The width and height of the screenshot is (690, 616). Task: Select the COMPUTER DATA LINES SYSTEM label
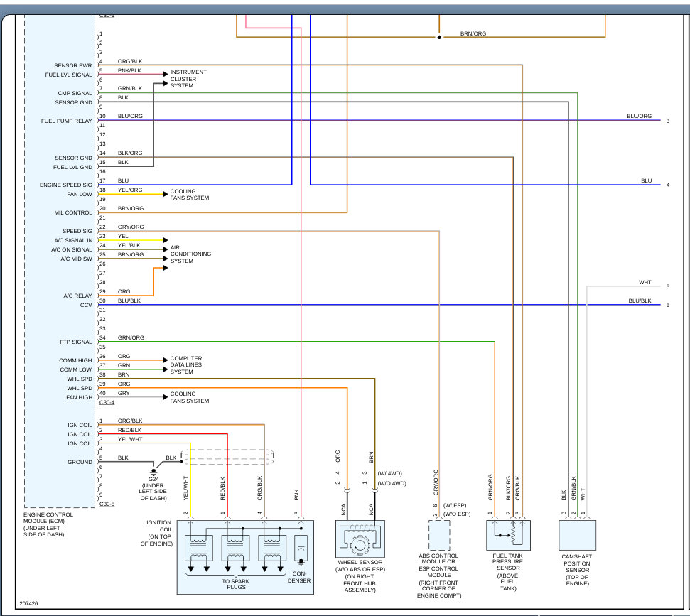click(x=186, y=364)
